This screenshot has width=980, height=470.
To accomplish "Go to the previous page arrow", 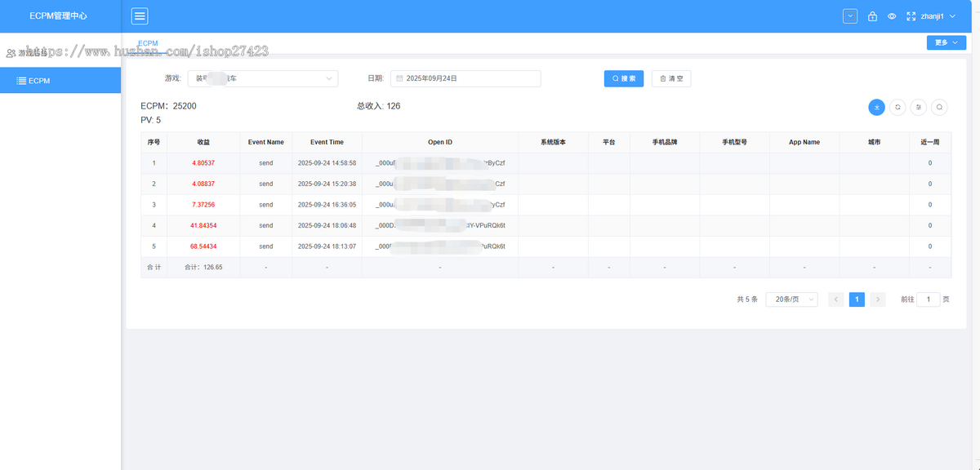I will pyautogui.click(x=836, y=299).
